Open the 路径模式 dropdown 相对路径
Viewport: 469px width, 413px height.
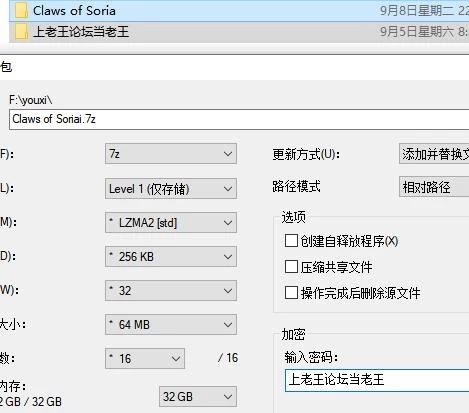coord(434,187)
